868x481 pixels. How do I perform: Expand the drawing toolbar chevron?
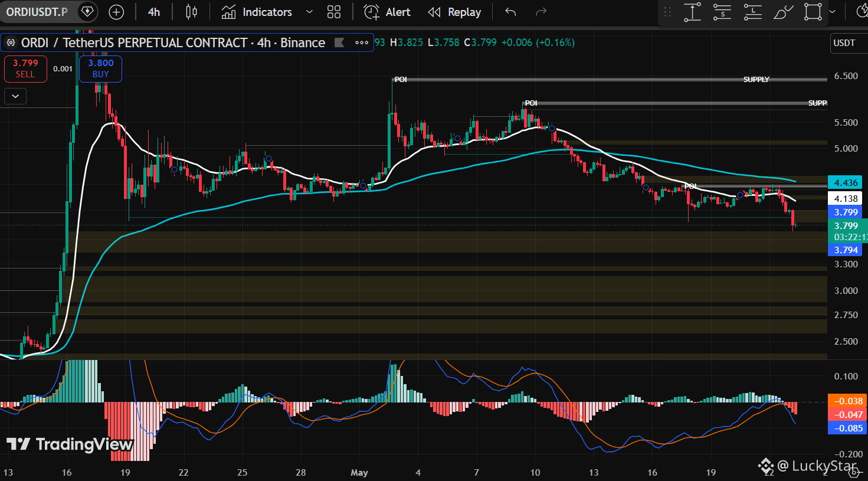[x=832, y=12]
